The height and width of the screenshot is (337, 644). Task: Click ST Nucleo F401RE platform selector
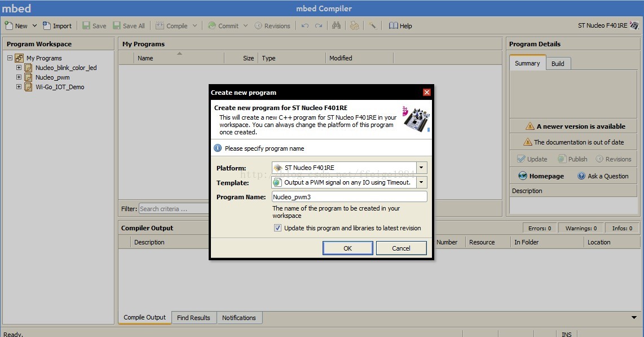pyautogui.click(x=608, y=25)
